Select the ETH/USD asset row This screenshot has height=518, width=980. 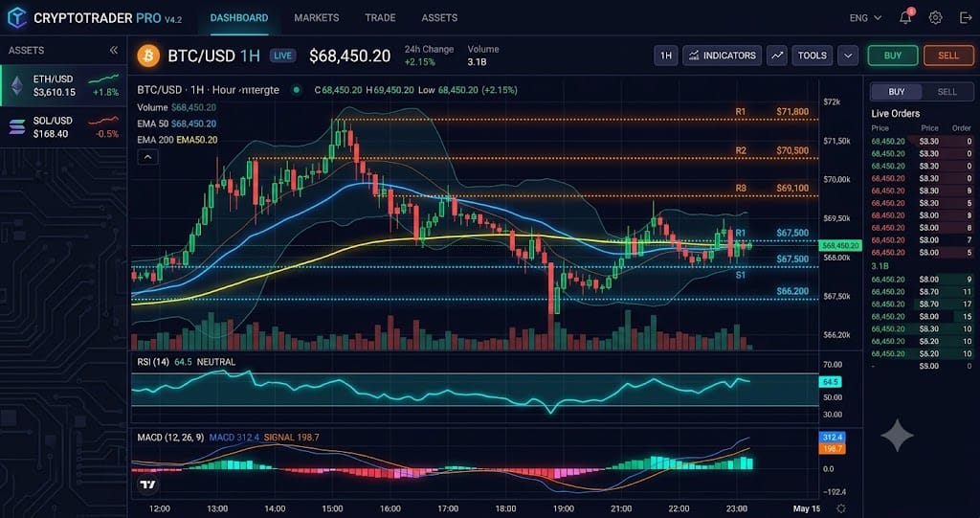pyautogui.click(x=63, y=86)
